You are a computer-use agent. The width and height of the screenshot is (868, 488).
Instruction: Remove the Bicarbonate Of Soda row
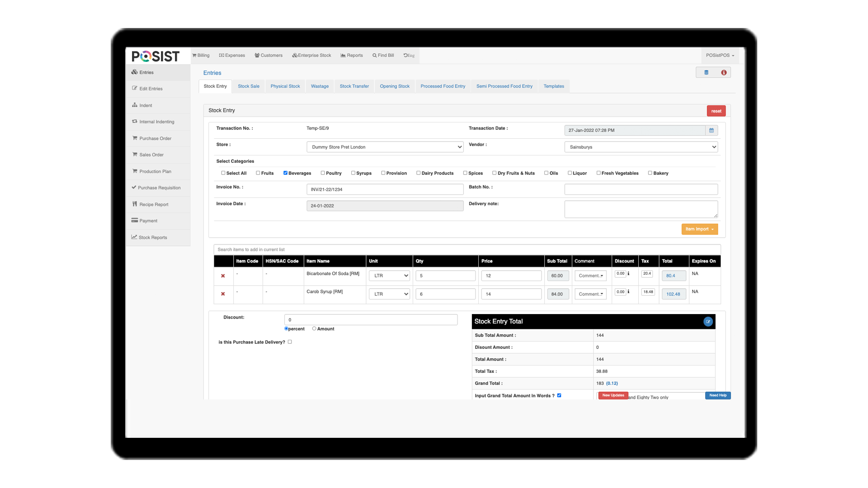coord(223,276)
